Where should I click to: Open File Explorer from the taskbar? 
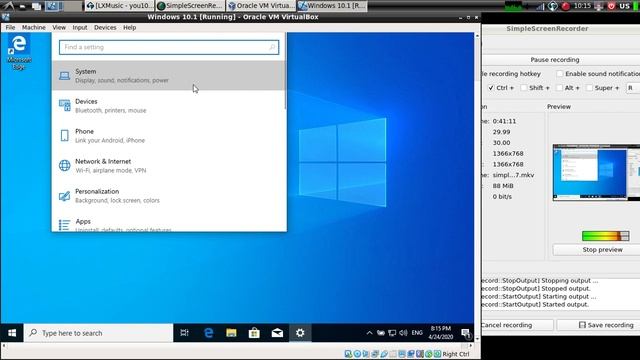point(231,333)
